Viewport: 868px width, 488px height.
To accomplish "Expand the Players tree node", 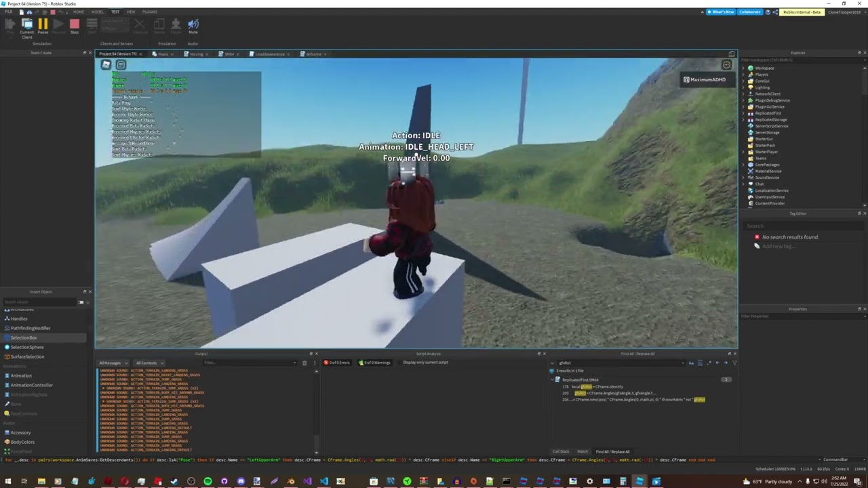I will pyautogui.click(x=743, y=75).
